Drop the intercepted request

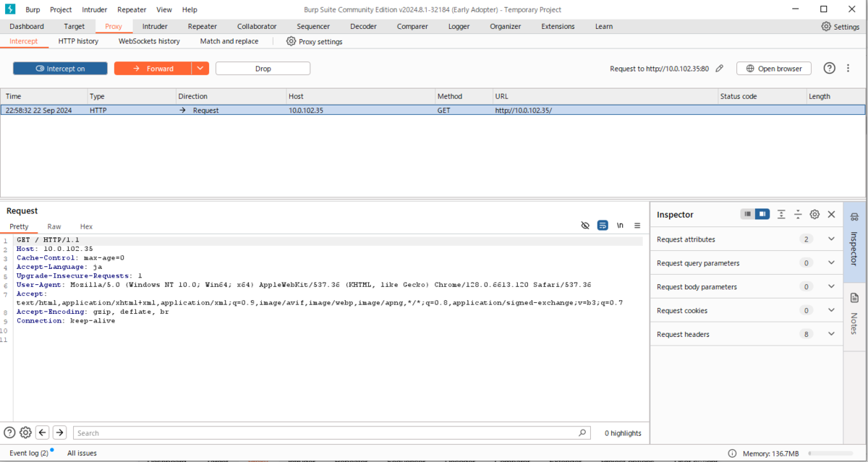(x=263, y=69)
